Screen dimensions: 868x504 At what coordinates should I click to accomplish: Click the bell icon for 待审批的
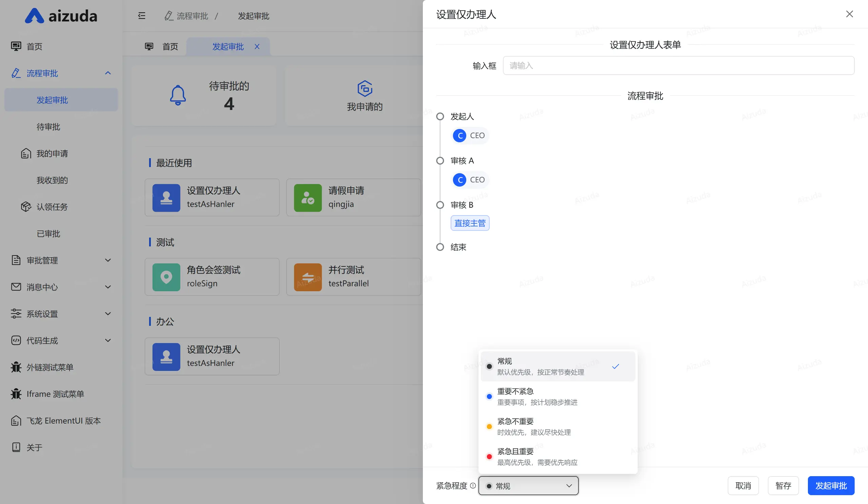coord(178,95)
